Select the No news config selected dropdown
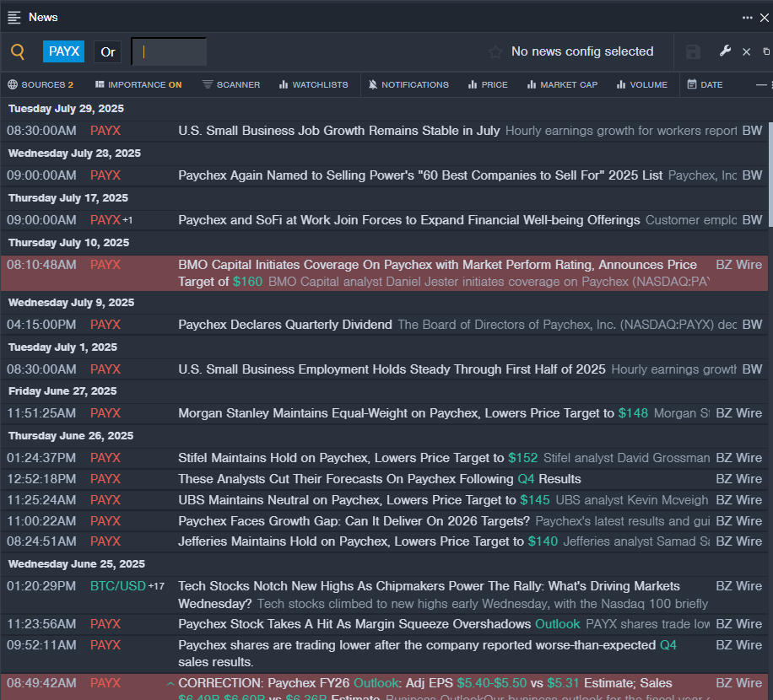 582,51
